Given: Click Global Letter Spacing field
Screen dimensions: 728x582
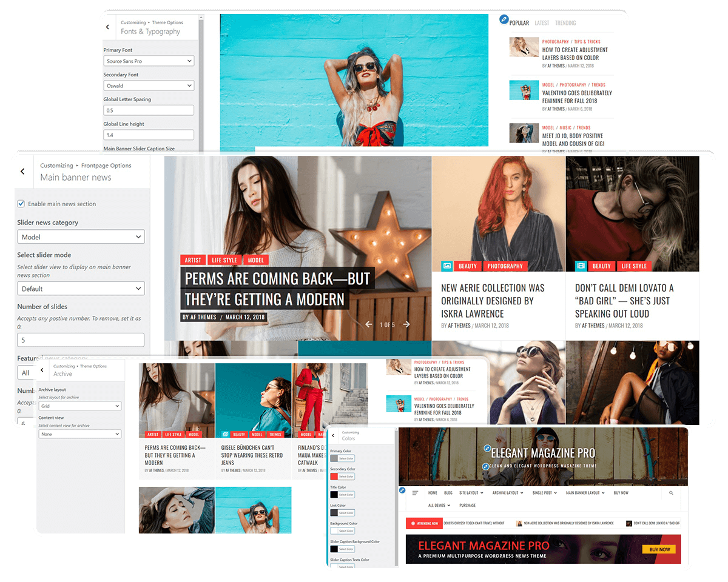Looking at the screenshot, I should click(x=149, y=110).
